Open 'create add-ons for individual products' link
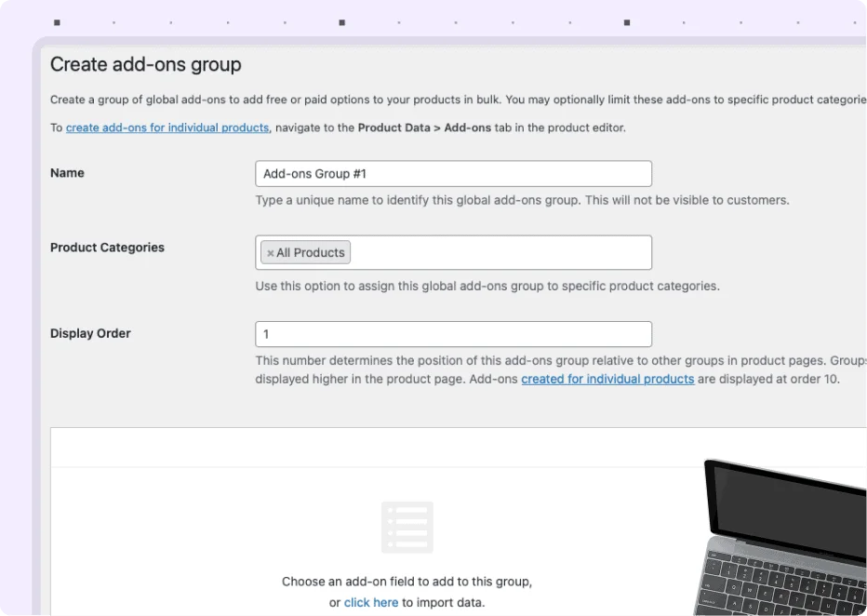This screenshot has height=616, width=867. (167, 127)
